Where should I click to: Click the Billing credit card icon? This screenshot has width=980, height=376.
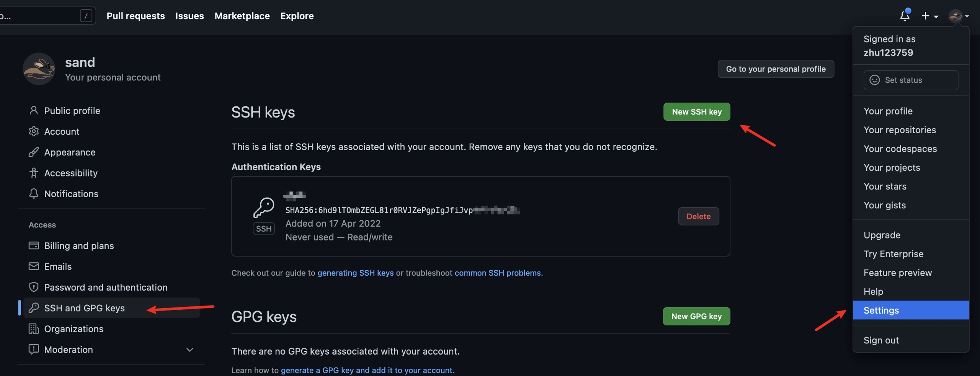click(34, 245)
